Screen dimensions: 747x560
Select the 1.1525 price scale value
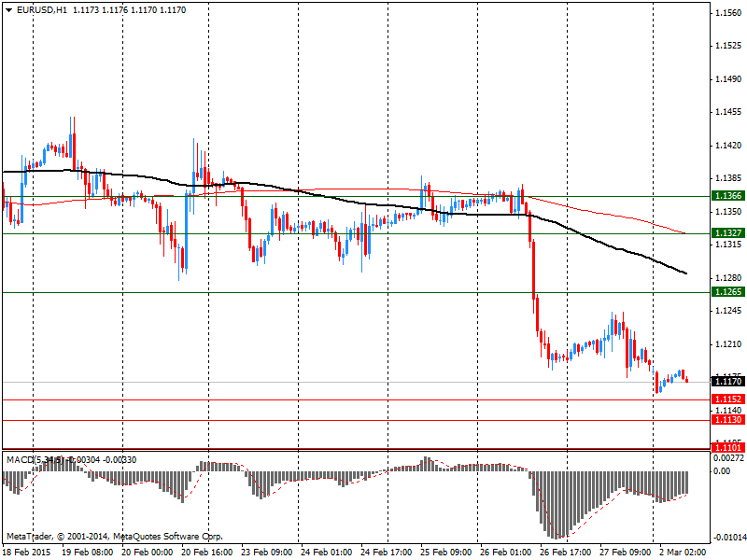[x=728, y=46]
